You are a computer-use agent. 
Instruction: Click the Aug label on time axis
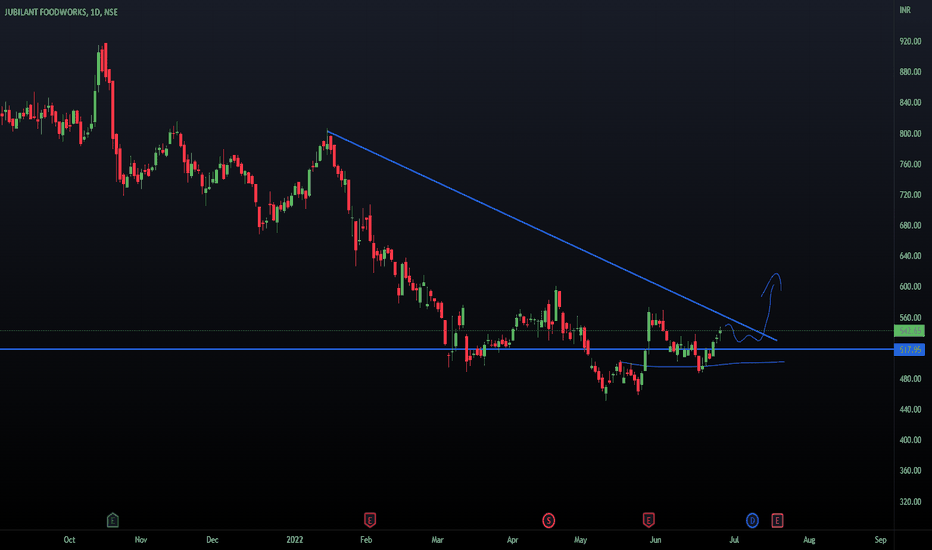(x=809, y=540)
